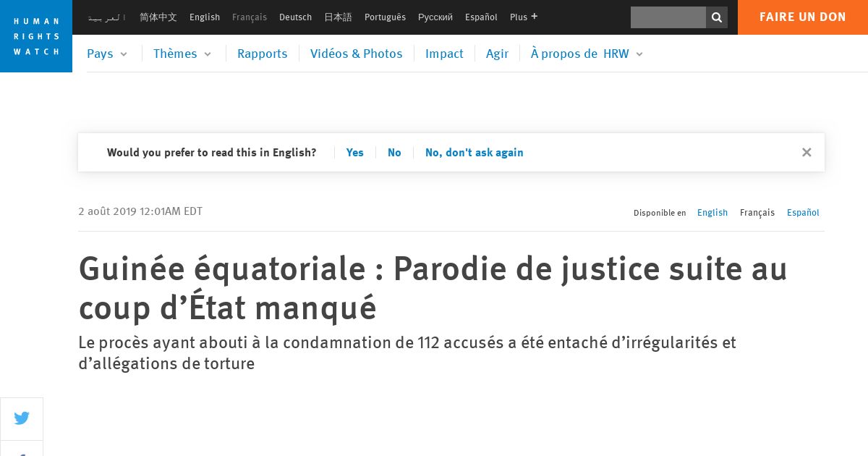Open Español version under Disponible en
Viewport: 868px width, 456px height.
point(803,213)
